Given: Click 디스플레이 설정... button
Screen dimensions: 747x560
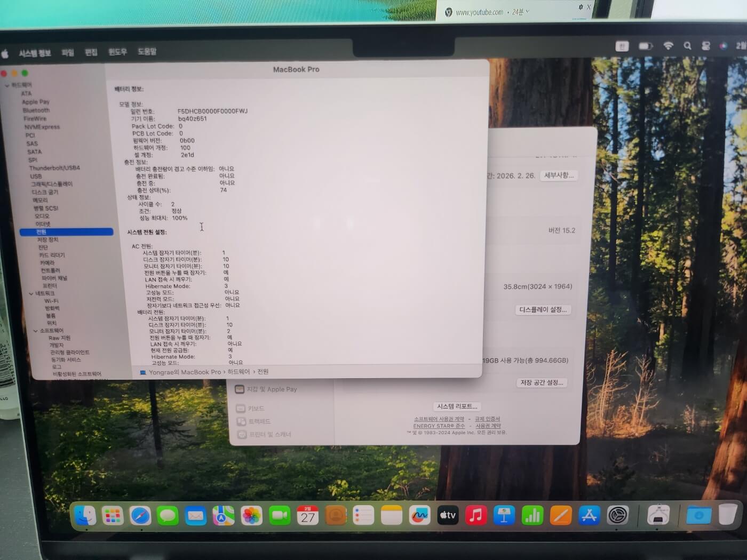Looking at the screenshot, I should [x=543, y=310].
